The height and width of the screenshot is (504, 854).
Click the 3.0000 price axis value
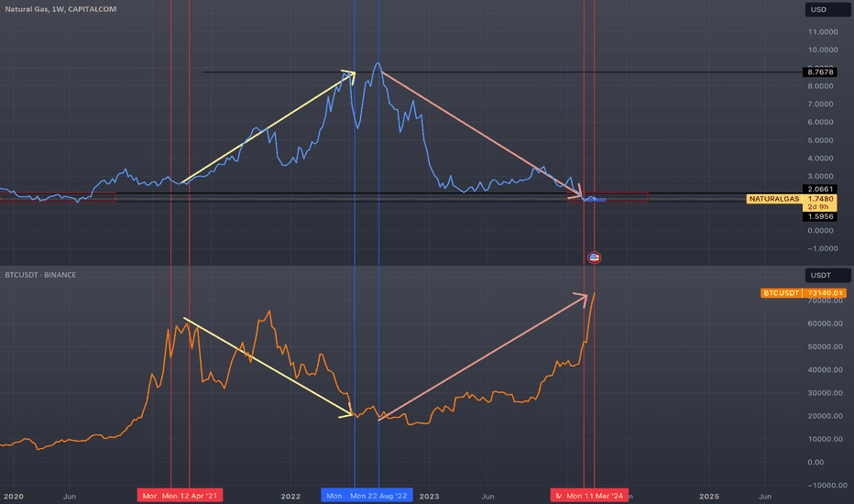[820, 177]
